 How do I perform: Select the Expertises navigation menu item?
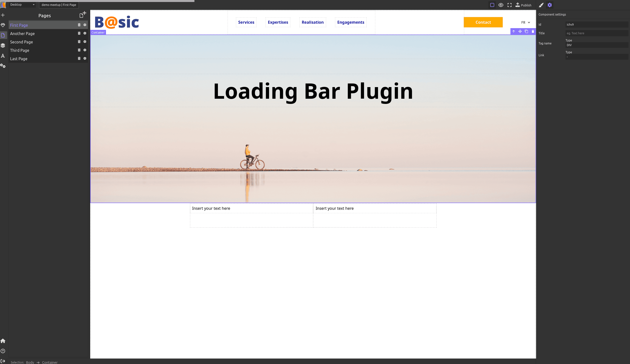click(x=277, y=22)
